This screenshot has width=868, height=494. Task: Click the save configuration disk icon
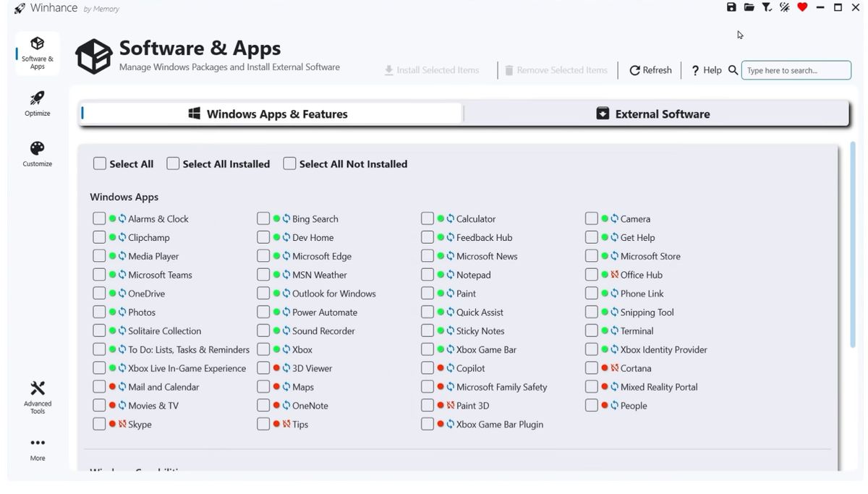pyautogui.click(x=731, y=7)
